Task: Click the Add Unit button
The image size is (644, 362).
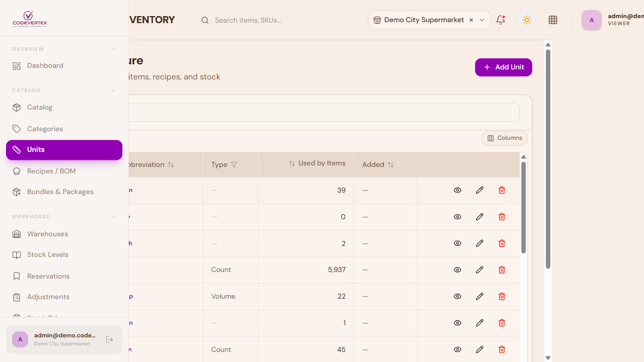Action: [503, 67]
